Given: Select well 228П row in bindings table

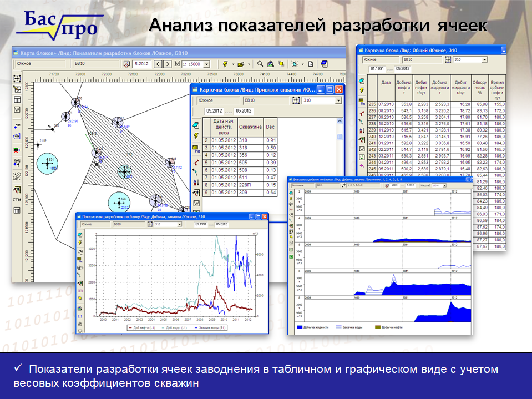Looking at the screenshot, I should click(240, 185).
